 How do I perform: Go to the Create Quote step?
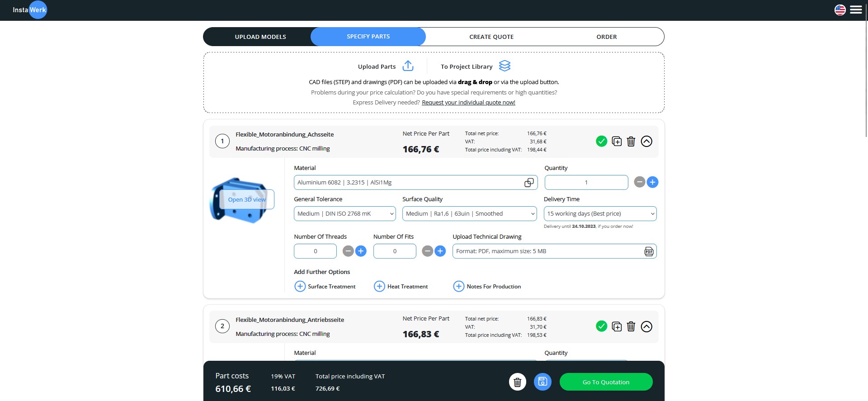click(491, 37)
